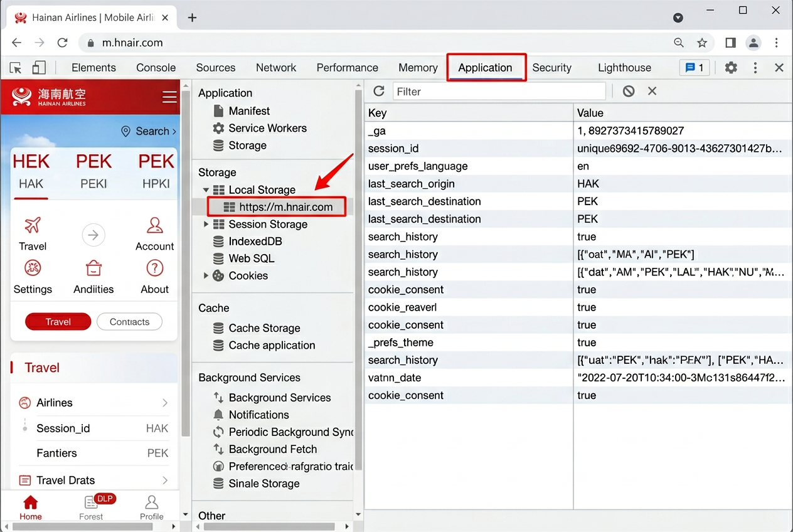
Task: Close the Hainan Airlines tab
Action: (166, 18)
